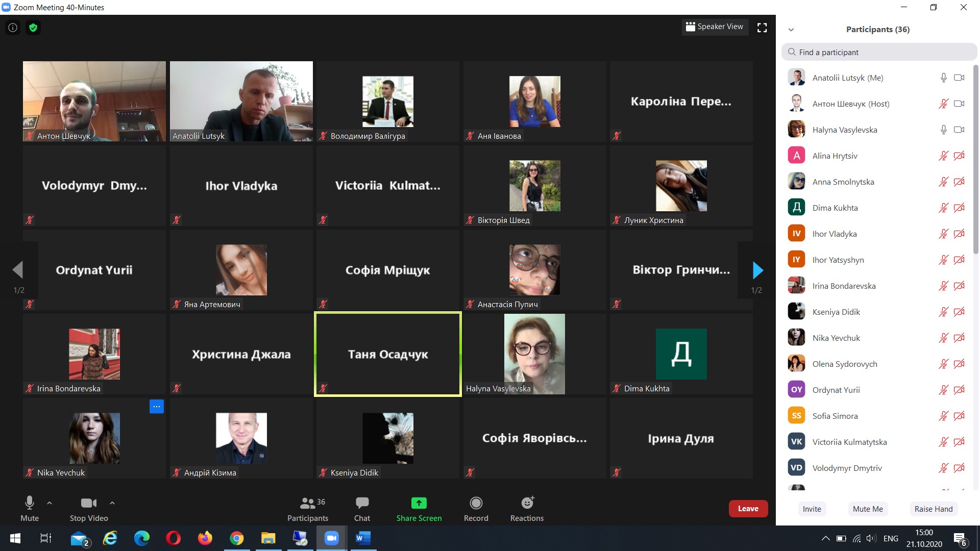This screenshot has width=980, height=551.
Task: Click the Raise Hand button
Action: [x=934, y=509]
